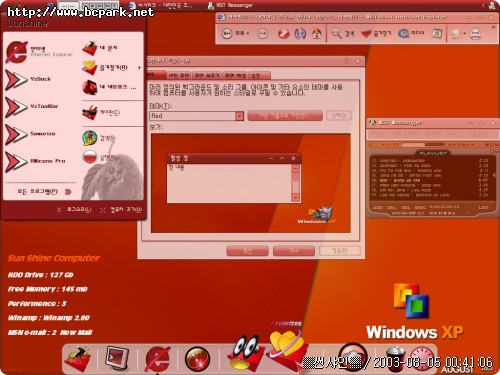Click DEL button in Winamp playlist
Viewport: 500px width, 375px height.
click(392, 207)
